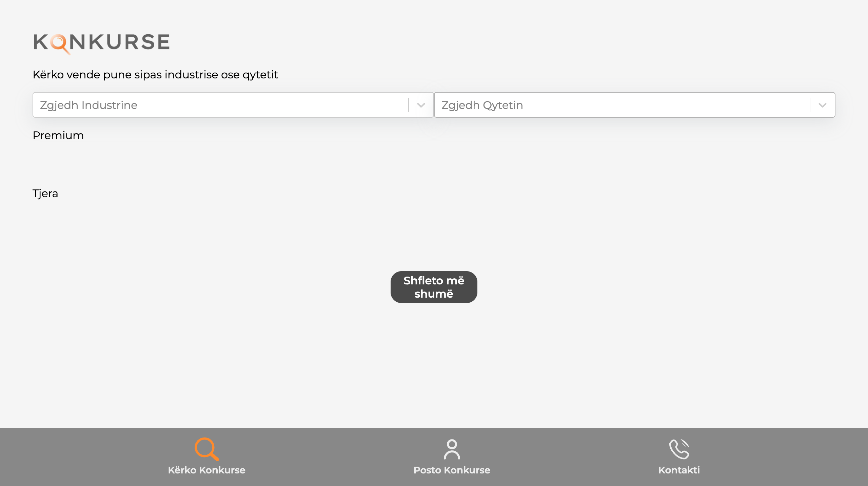Click the Premium section heading
Screen dimensions: 868x486
point(58,135)
